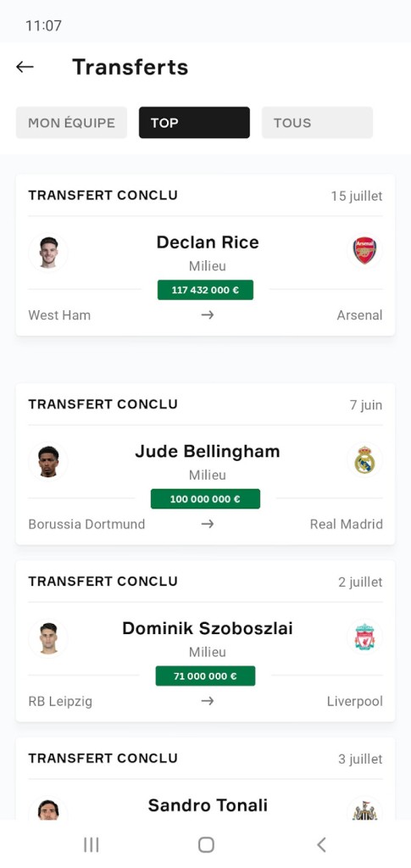Tap Sandro Tonali's player photo

(x=48, y=810)
